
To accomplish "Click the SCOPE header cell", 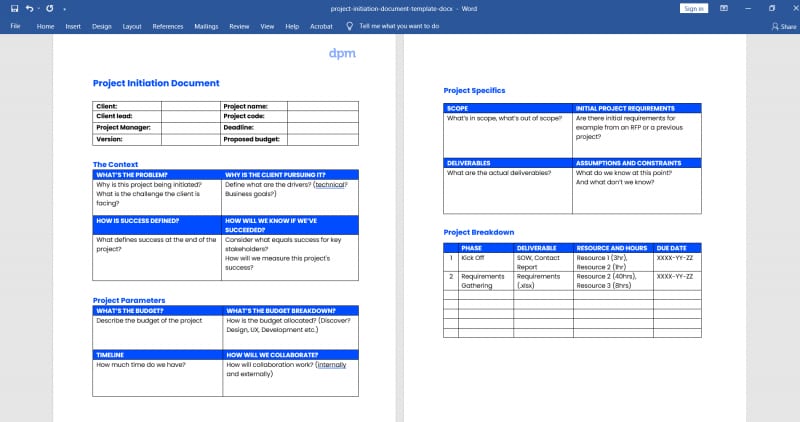I will tap(508, 108).
